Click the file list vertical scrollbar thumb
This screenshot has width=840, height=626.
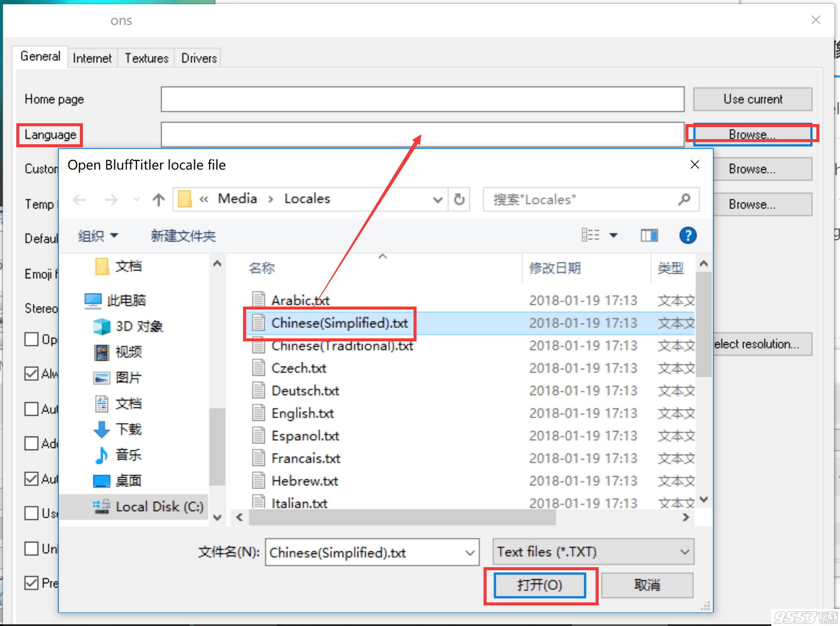(703, 324)
